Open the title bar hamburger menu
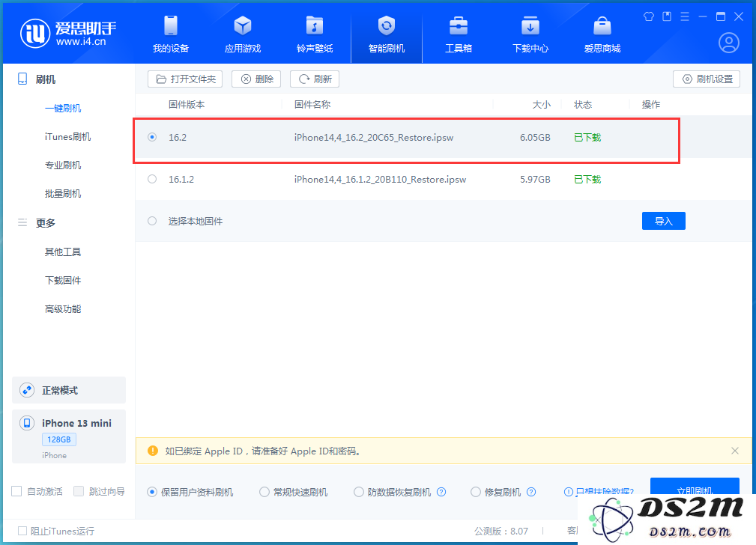 pos(685,17)
